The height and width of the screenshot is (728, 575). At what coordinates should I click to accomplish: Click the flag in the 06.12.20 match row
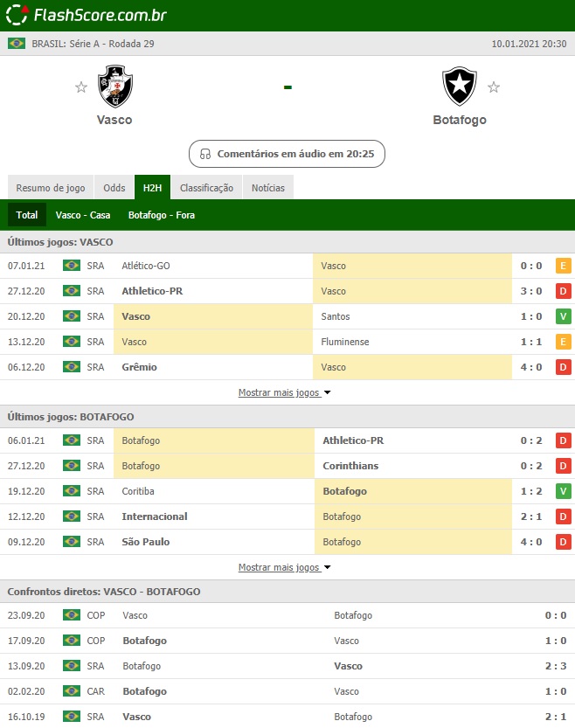click(72, 366)
